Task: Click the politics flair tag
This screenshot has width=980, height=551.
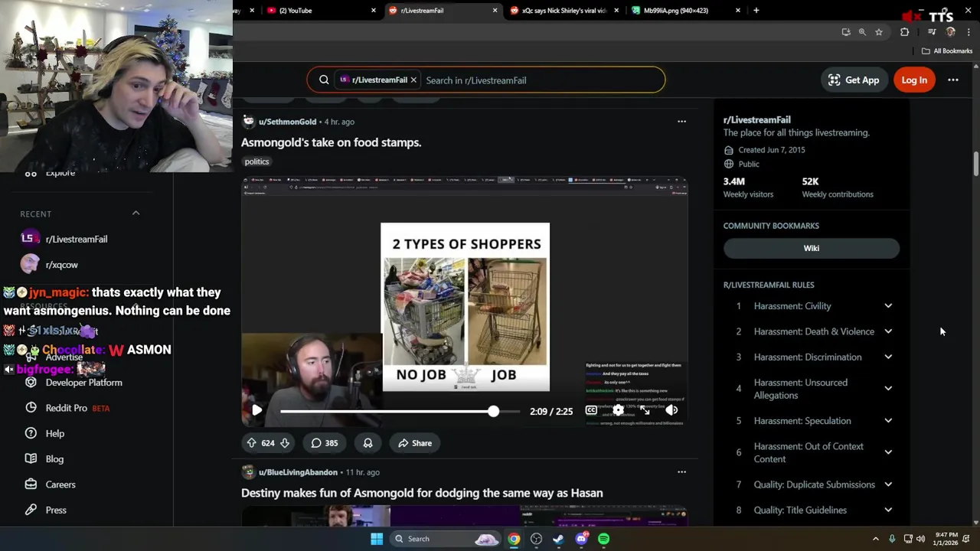Action: [256, 161]
